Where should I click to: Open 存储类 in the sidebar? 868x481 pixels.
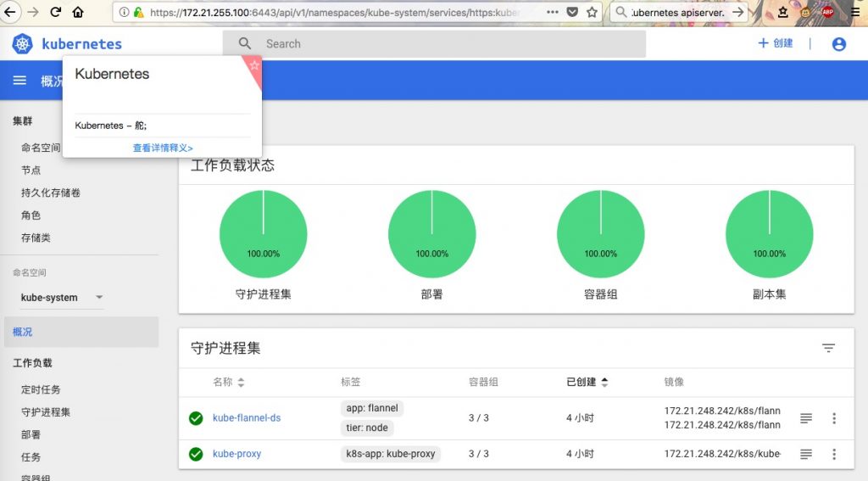[x=36, y=238]
